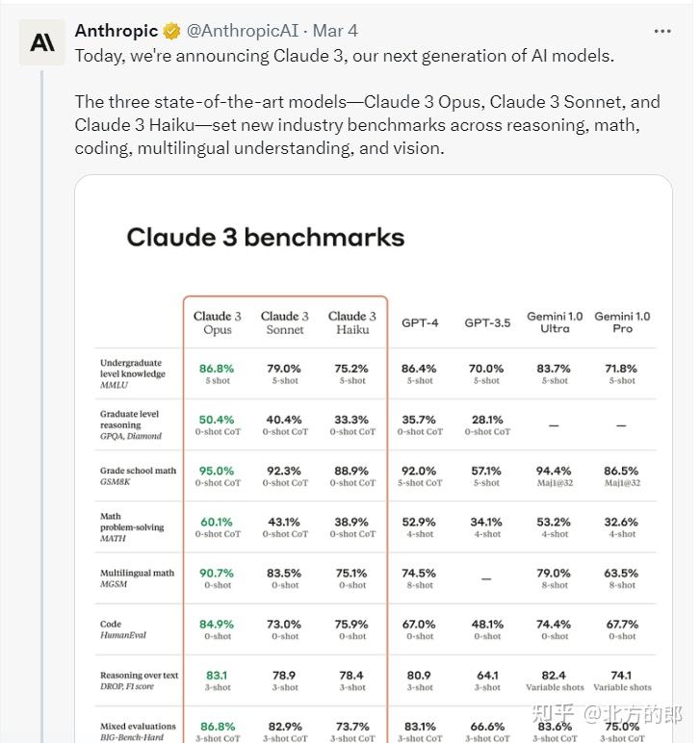Click the Claude 3 Sonnet column header
The image size is (700, 743).
[285, 322]
